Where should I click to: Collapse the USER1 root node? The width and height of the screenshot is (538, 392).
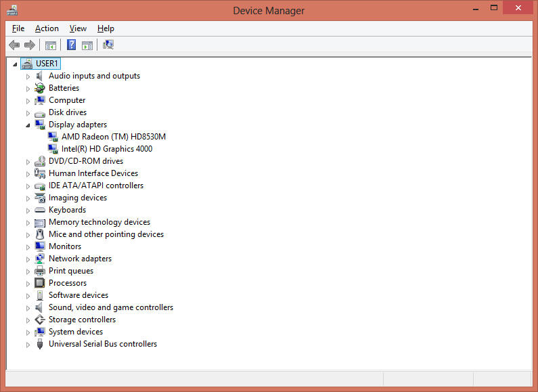[15, 64]
